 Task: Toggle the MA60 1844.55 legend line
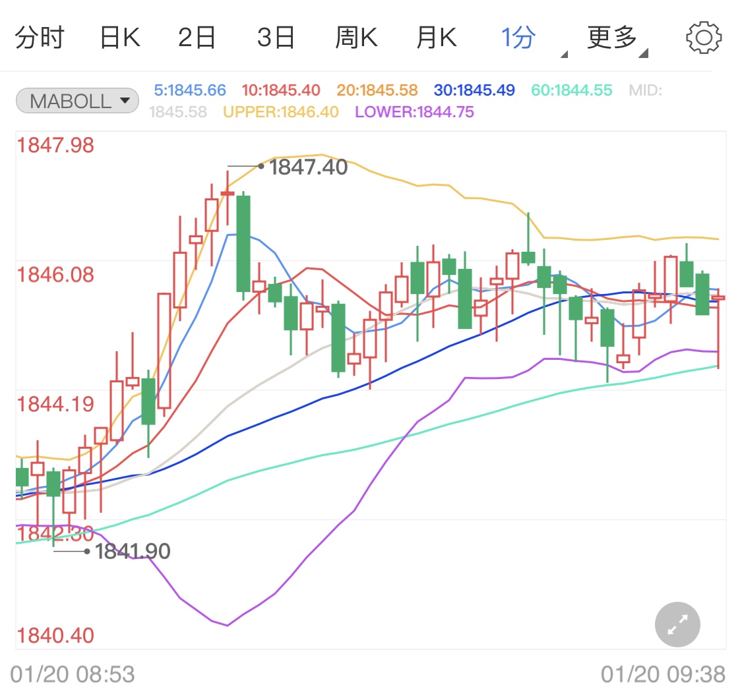point(571,90)
